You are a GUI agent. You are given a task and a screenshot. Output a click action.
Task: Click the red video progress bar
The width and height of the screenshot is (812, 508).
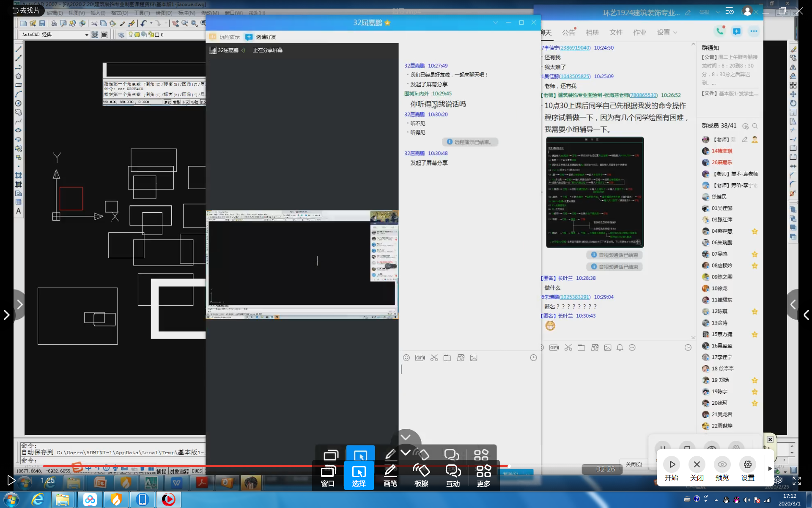[x=254, y=466]
